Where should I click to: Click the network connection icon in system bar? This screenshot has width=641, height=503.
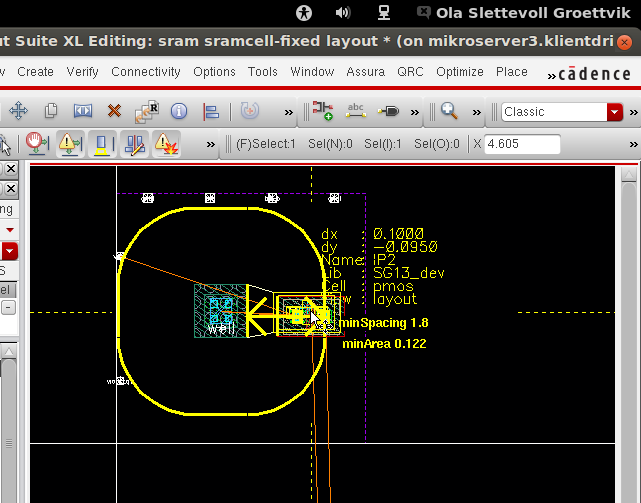pos(383,13)
